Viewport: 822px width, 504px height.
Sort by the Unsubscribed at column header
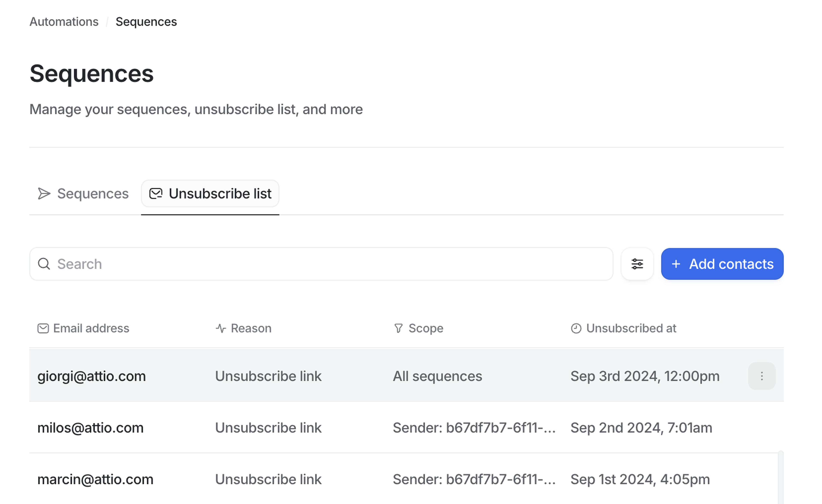pos(631,328)
